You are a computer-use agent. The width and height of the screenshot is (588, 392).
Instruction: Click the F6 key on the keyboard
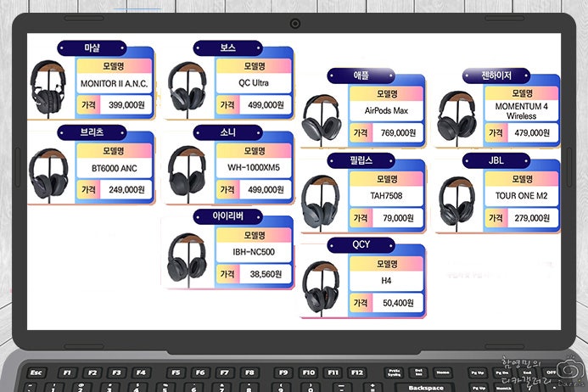click(200, 372)
